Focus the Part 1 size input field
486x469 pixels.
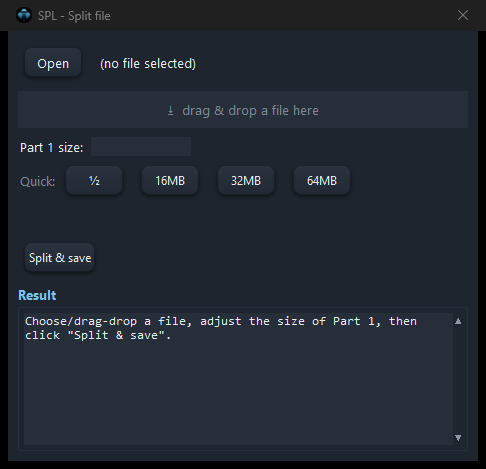[x=141, y=147]
